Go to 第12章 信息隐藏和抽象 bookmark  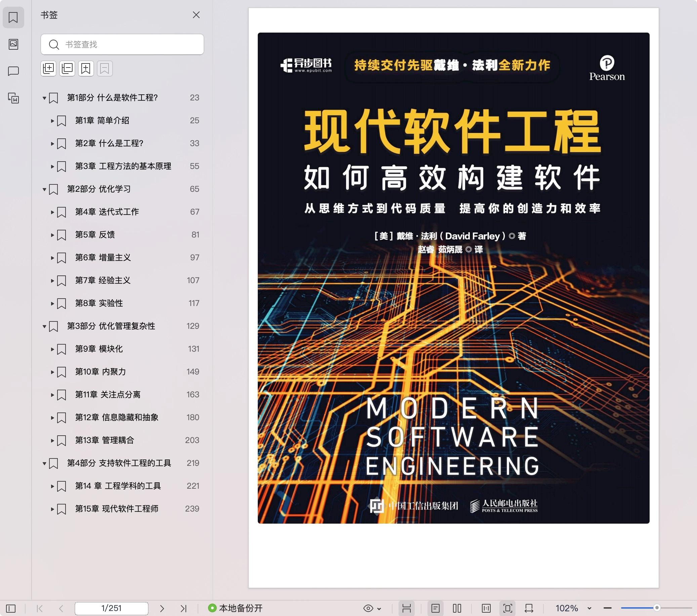117,417
